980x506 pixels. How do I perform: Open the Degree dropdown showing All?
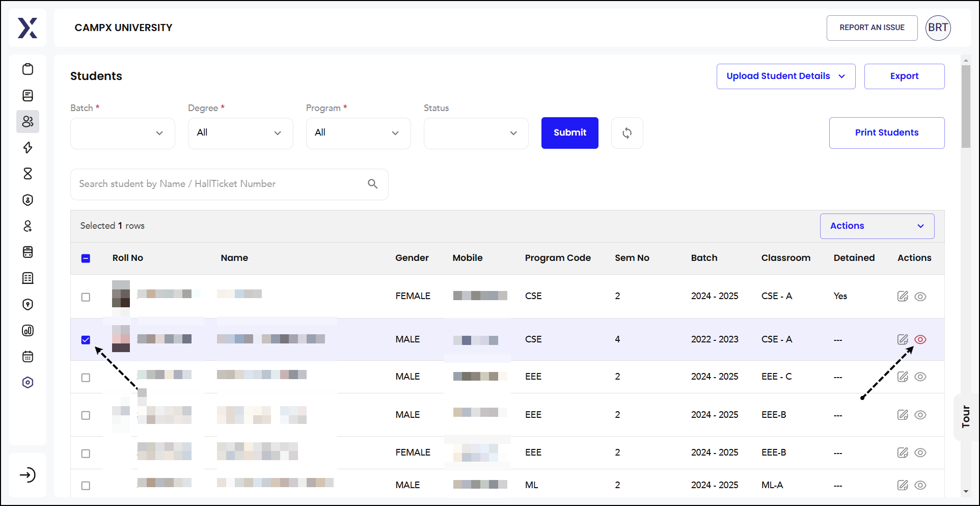point(240,134)
